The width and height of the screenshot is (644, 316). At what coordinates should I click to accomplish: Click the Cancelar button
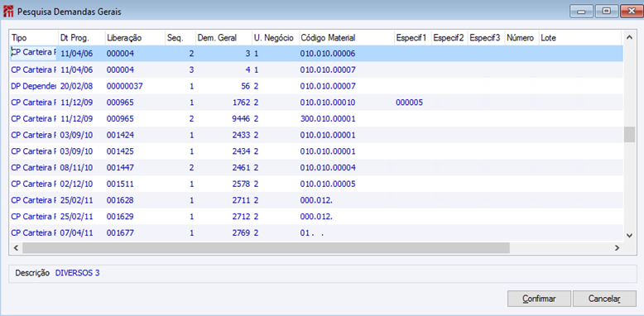coord(604,299)
